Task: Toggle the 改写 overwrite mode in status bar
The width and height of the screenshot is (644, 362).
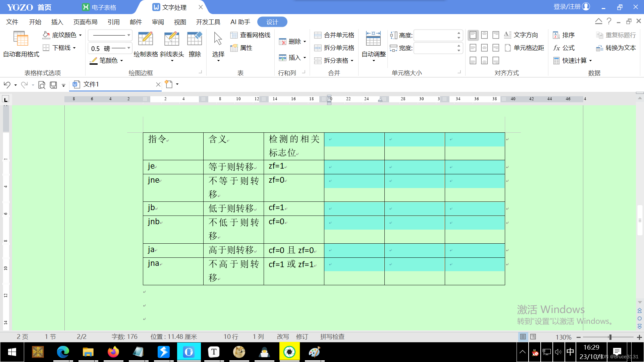Action: [x=283, y=337]
